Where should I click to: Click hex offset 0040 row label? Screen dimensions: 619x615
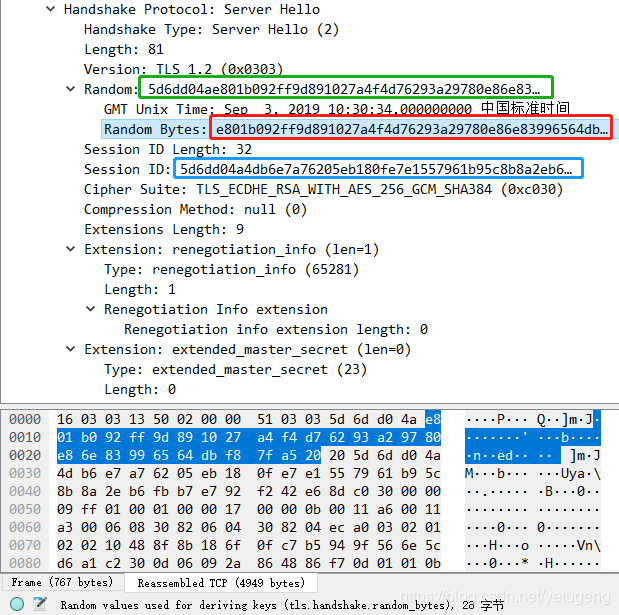[x=25, y=491]
